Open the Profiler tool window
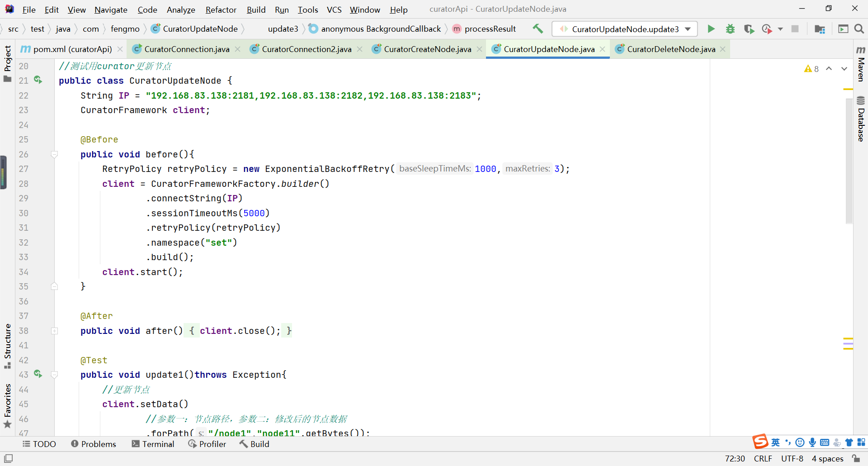The image size is (868, 466). [208, 444]
